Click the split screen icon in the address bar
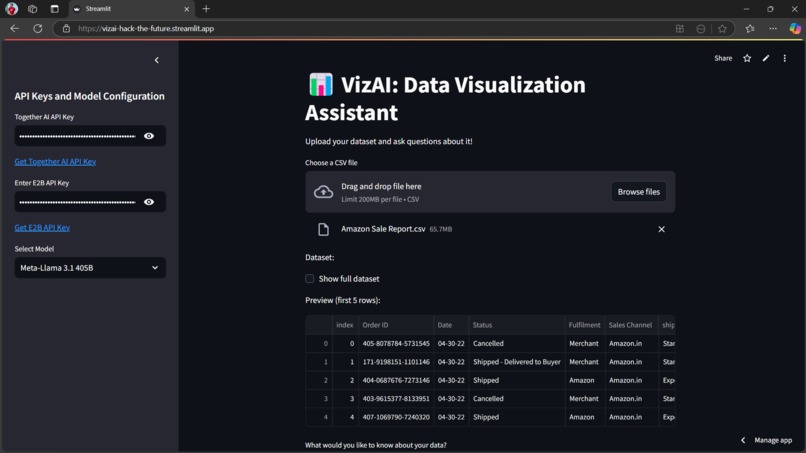Image resolution: width=806 pixels, height=453 pixels. pos(680,29)
